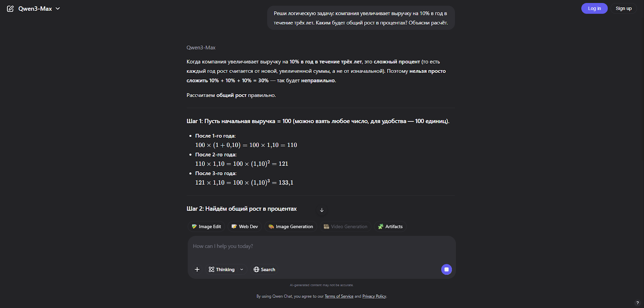This screenshot has width=644, height=308.
Task: Click the down arrow to jump to latest reply
Action: [322, 210]
